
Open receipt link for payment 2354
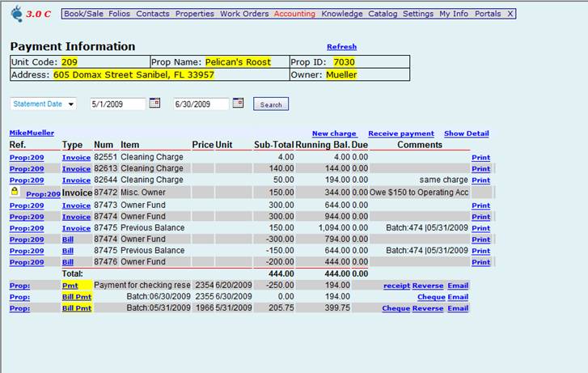point(397,286)
